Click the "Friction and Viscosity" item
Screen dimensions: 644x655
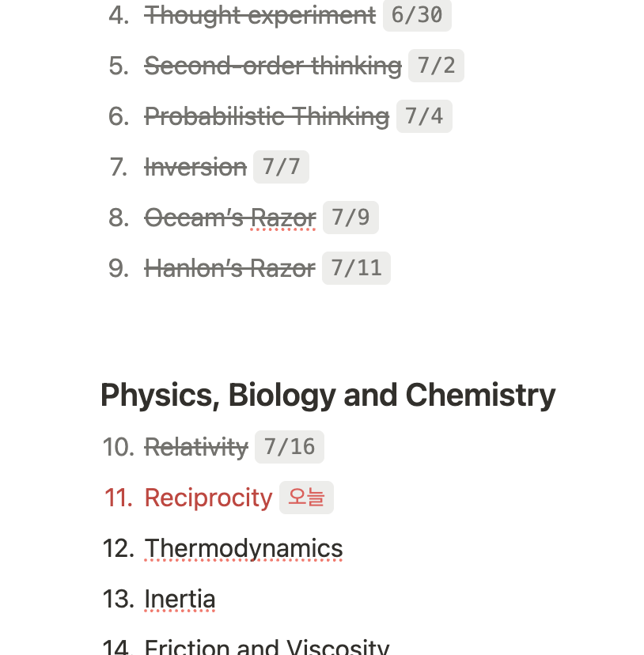click(x=267, y=647)
